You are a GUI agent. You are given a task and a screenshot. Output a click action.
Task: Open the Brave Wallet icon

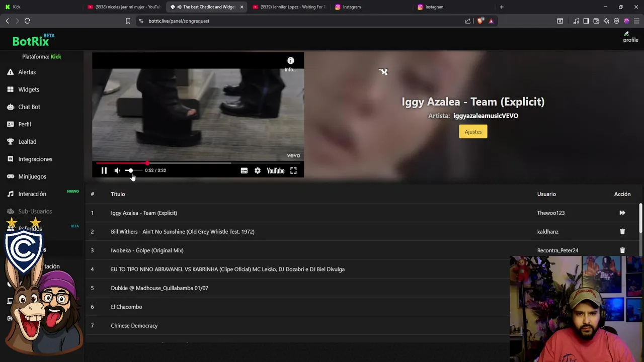[x=596, y=21]
